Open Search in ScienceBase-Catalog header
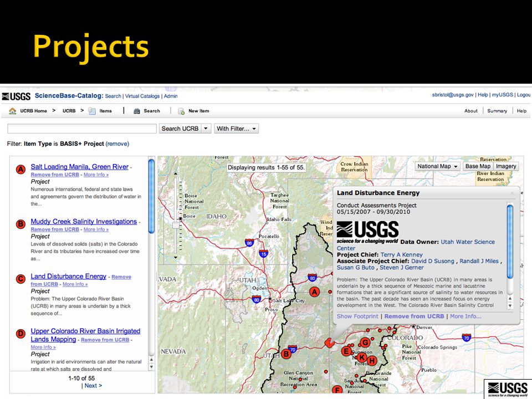The image size is (532, 399). (113, 96)
